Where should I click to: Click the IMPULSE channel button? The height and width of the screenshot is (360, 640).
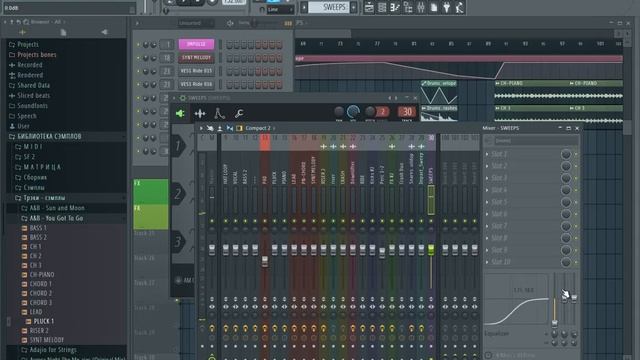click(196, 44)
